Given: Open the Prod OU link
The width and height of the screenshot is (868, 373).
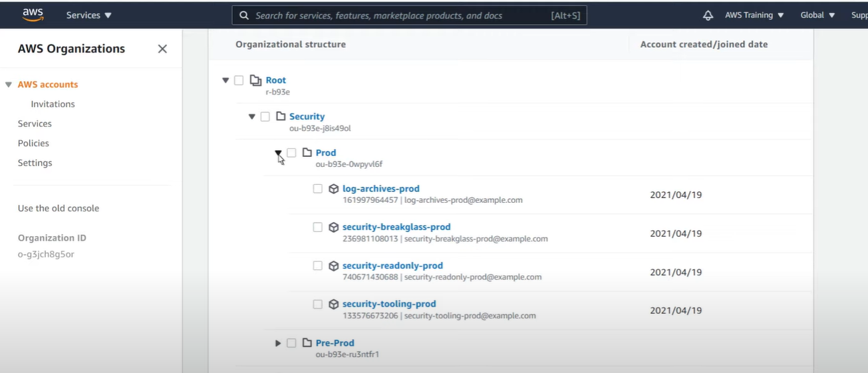Looking at the screenshot, I should coord(326,153).
